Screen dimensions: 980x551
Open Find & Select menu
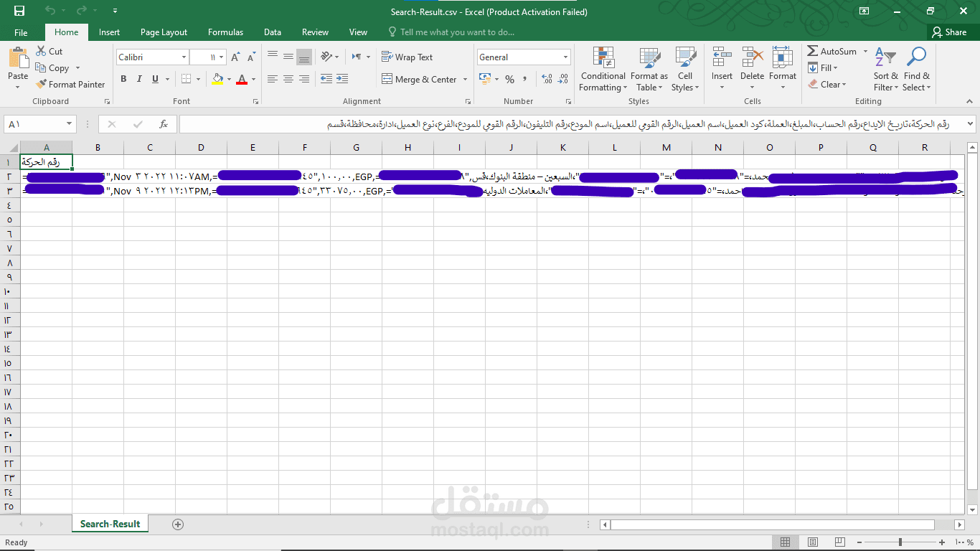point(916,70)
